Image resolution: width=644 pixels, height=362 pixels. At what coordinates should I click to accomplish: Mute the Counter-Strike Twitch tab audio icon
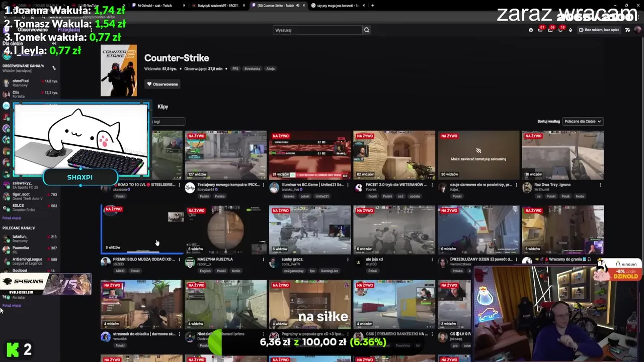point(297,6)
